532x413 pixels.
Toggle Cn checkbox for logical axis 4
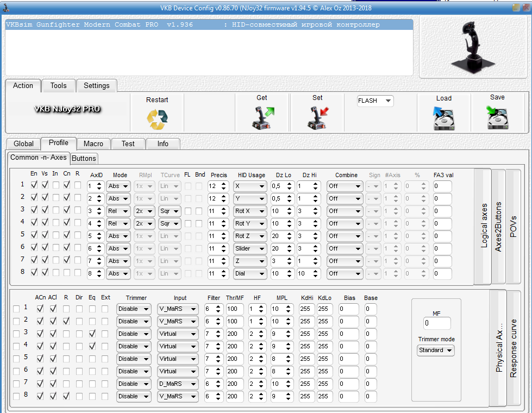[67, 223]
